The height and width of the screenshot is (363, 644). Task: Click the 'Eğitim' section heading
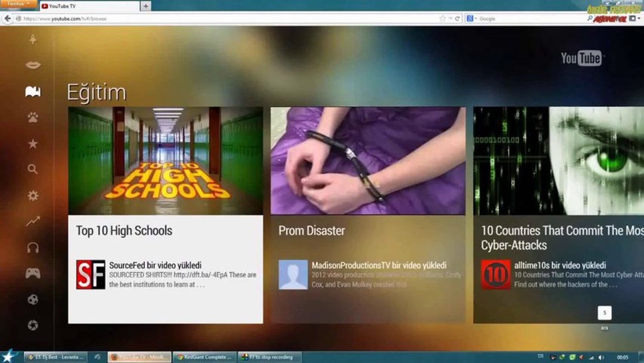(96, 93)
